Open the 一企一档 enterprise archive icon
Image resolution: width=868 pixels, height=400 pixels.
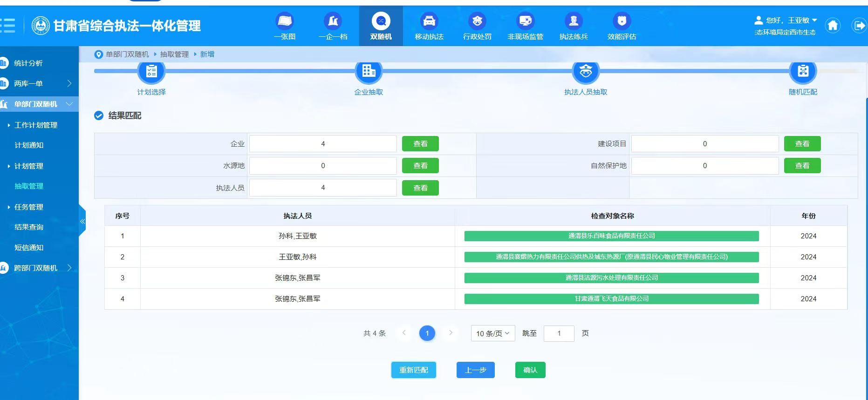(x=333, y=21)
